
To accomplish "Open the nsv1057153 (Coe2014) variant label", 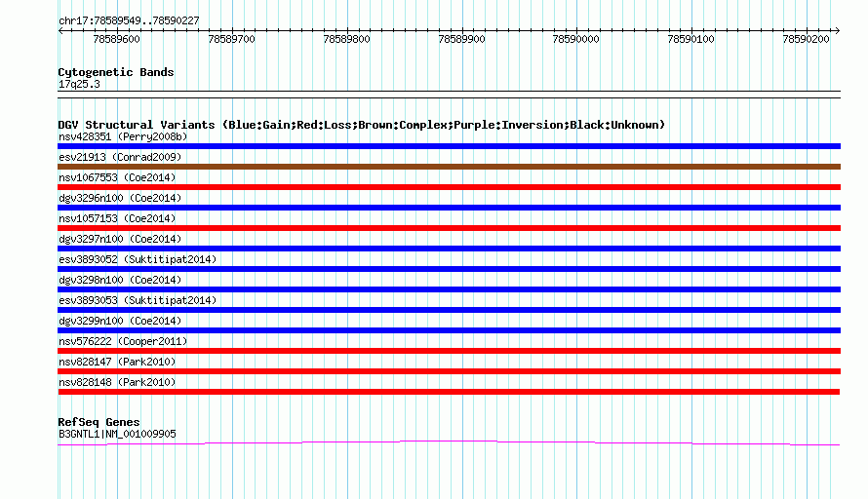I will (x=117, y=218).
